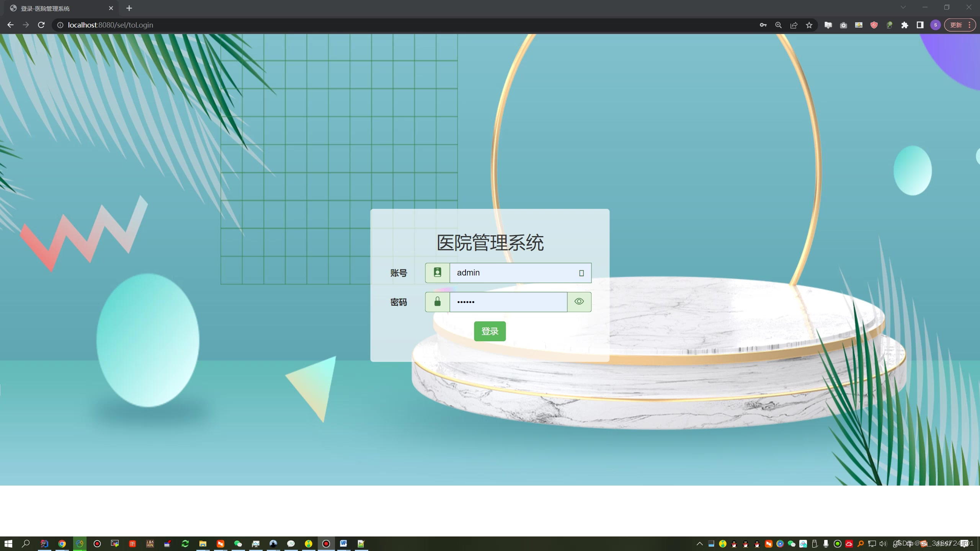Screen dimensions: 980x551
Task: Click the user badge icon beside 账号
Action: (437, 273)
